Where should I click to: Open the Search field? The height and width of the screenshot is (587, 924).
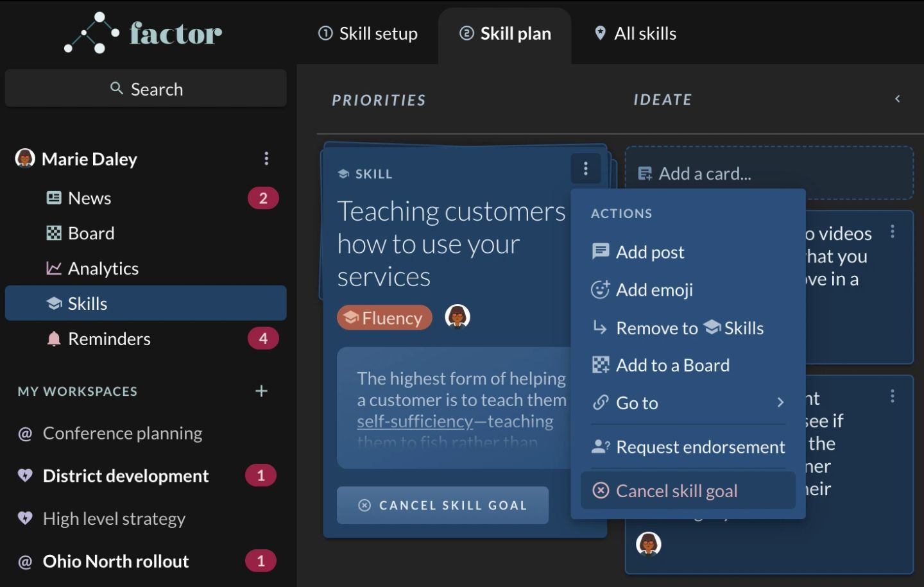pyautogui.click(x=146, y=89)
